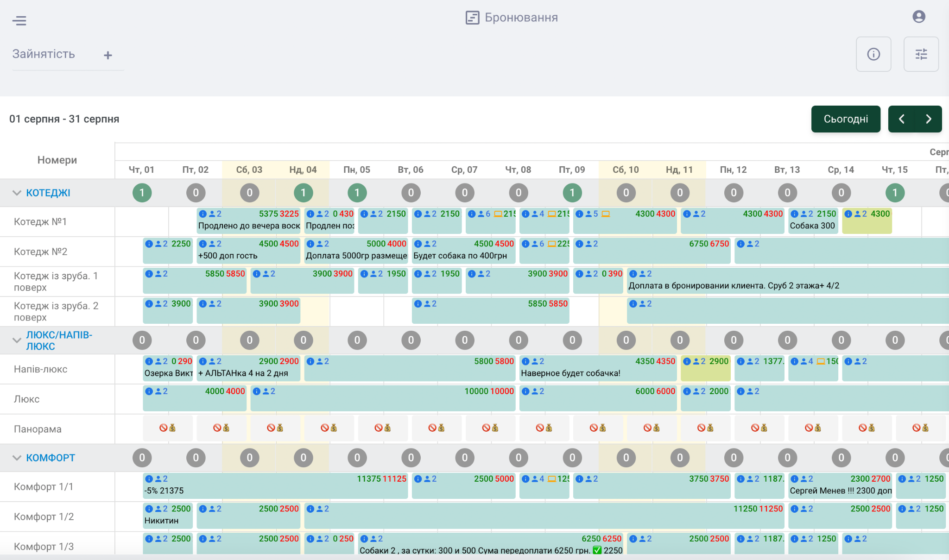Click info icon of Комфорт 1/2 11250 booking
The width and height of the screenshot is (949, 560).
(x=310, y=509)
